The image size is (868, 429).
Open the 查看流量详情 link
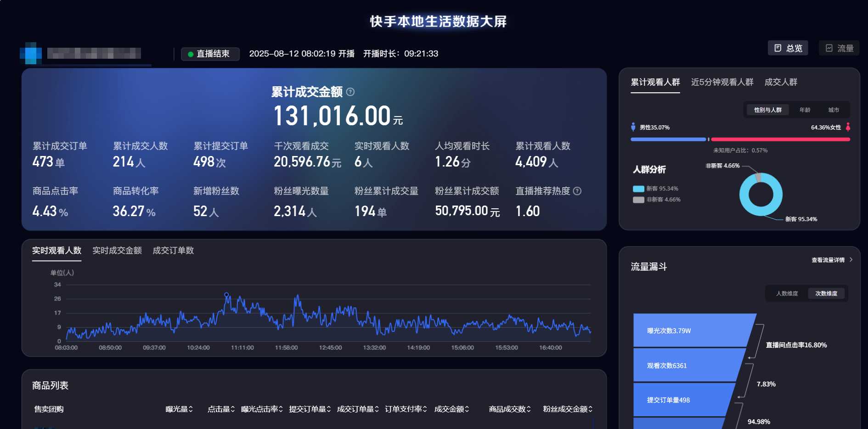[828, 260]
